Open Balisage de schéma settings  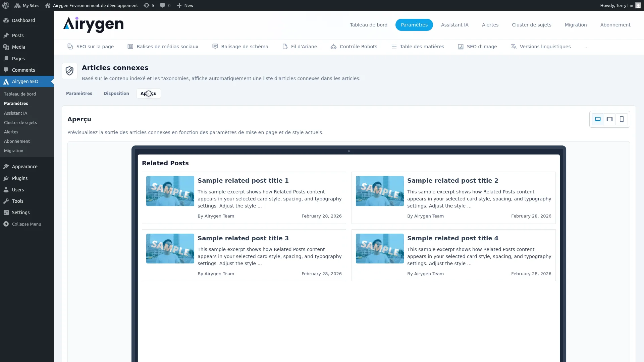(240, 47)
